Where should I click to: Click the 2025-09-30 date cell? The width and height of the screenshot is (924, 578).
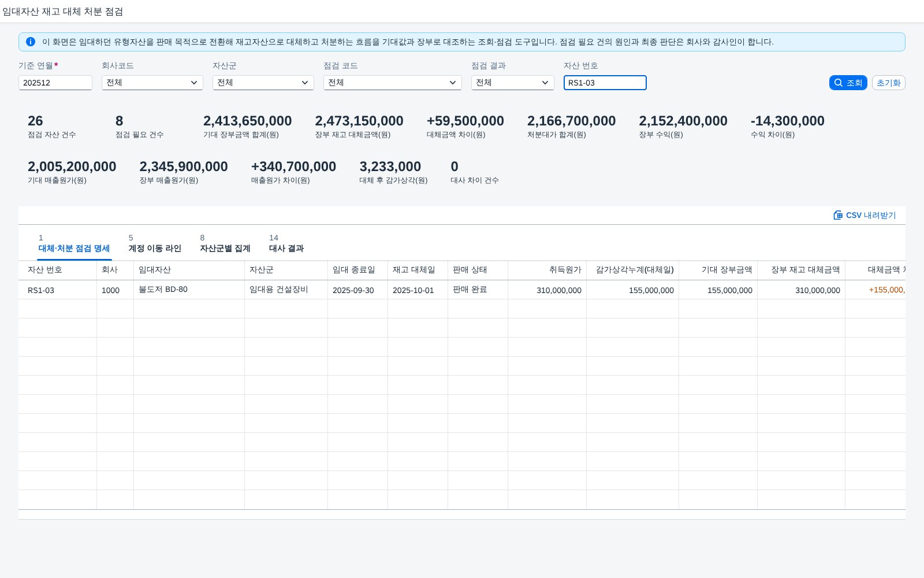click(x=358, y=290)
